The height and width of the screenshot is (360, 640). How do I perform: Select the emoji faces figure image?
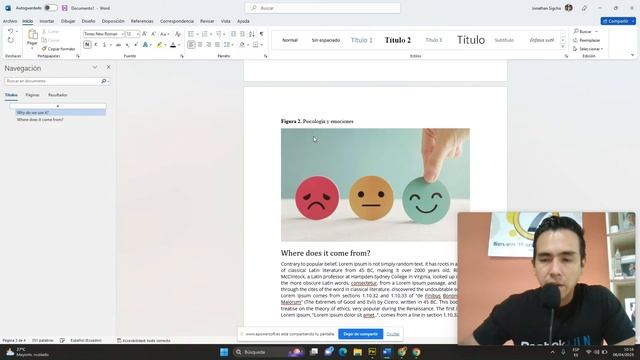[375, 184]
